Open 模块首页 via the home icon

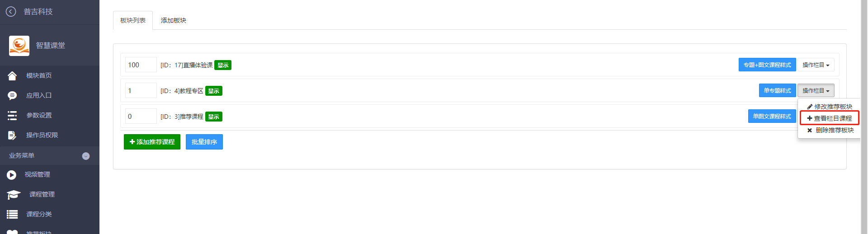[x=12, y=75]
